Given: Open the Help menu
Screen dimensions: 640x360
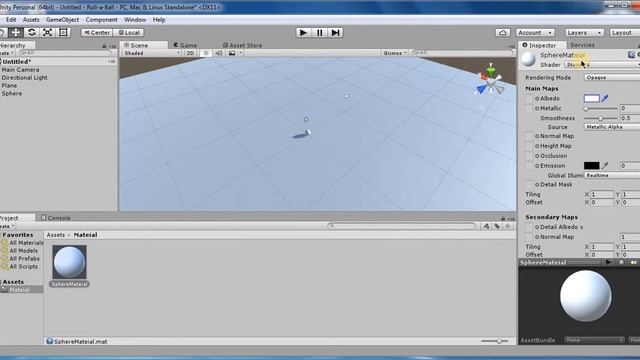Looking at the screenshot, I should (159, 20).
